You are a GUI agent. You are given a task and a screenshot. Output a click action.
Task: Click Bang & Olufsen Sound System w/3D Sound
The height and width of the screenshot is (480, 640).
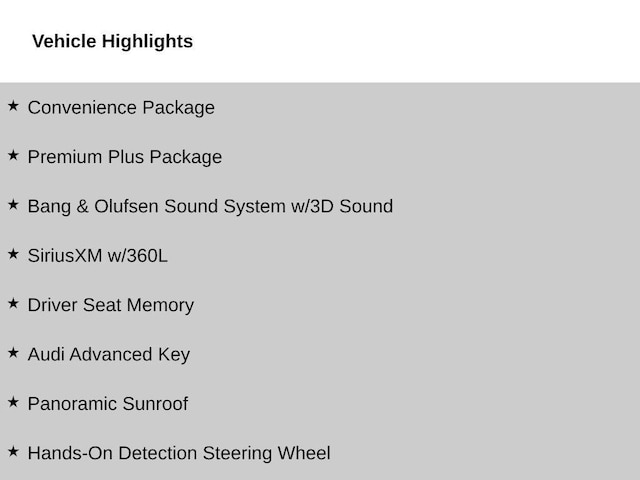[210, 207]
